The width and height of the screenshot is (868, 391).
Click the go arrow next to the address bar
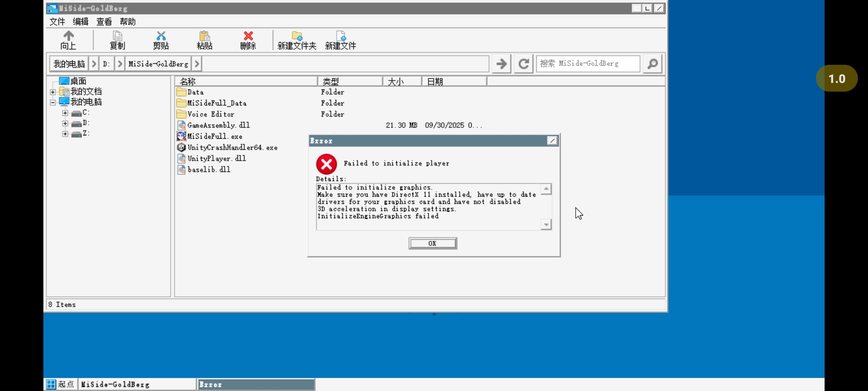(501, 64)
